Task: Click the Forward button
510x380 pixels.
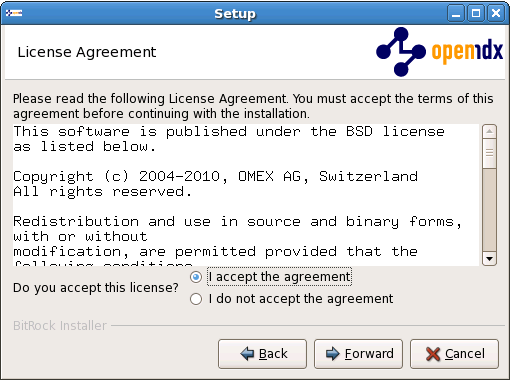Action: point(358,354)
